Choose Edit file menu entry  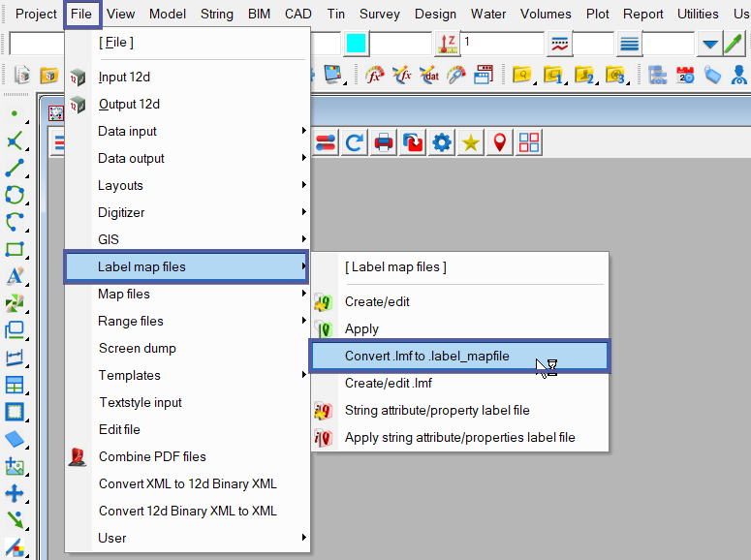click(187, 430)
